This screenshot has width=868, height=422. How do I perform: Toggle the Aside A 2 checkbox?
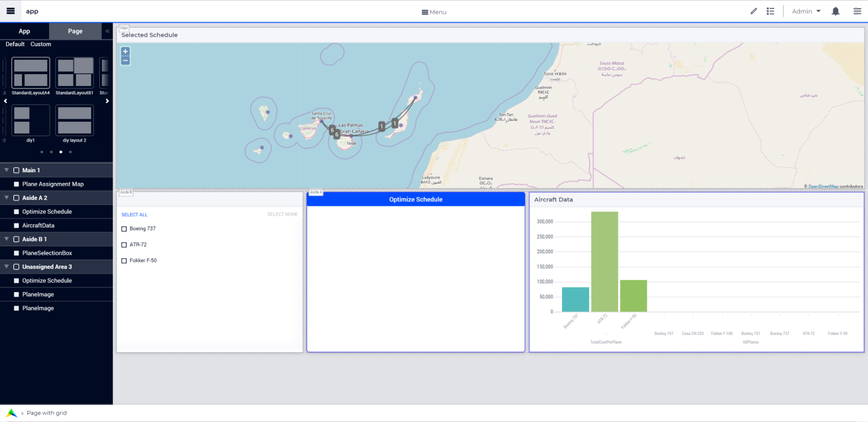click(16, 198)
